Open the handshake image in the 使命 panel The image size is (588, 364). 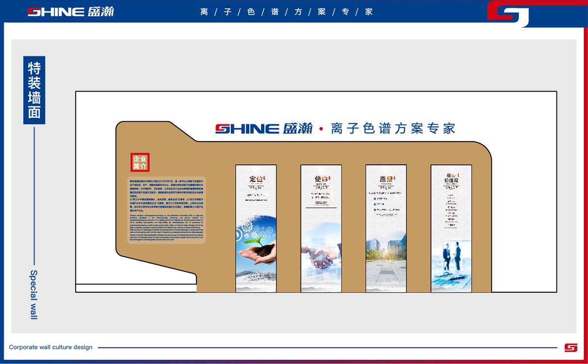(321, 252)
